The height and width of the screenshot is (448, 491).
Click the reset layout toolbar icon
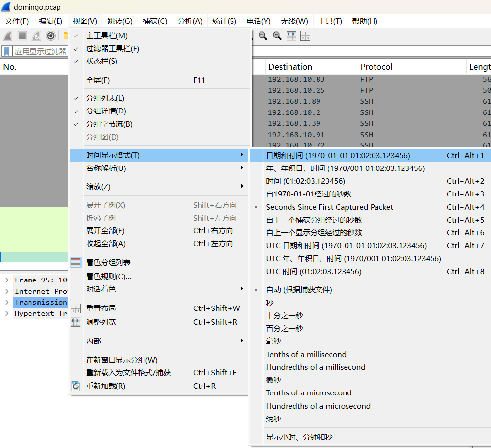coord(305,36)
